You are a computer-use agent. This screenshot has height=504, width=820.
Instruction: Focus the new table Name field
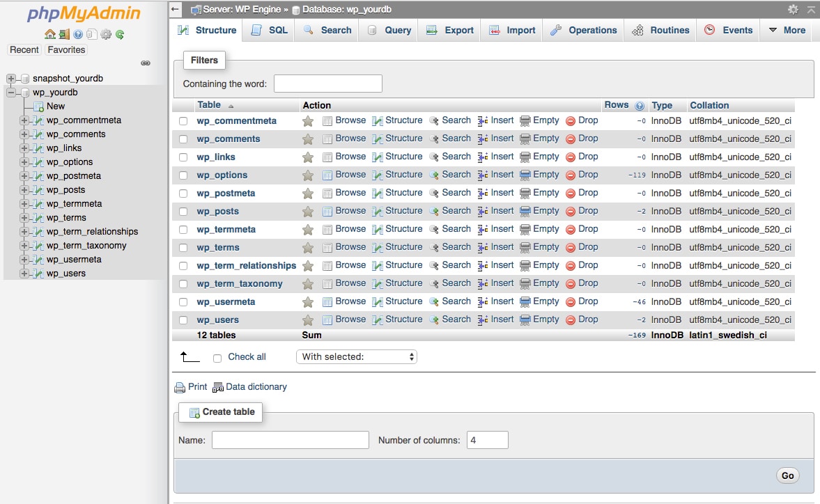(x=291, y=440)
